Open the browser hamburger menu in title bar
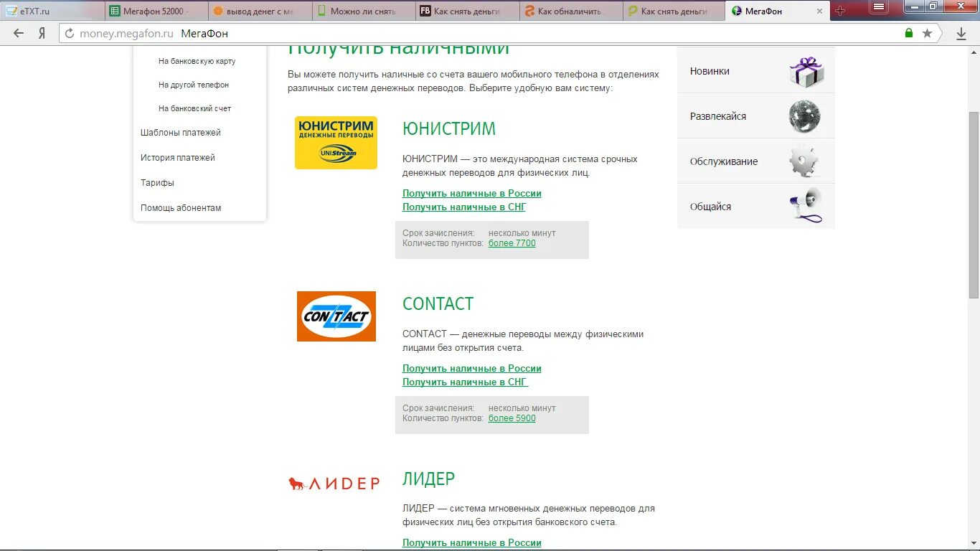980x551 pixels. click(x=877, y=6)
